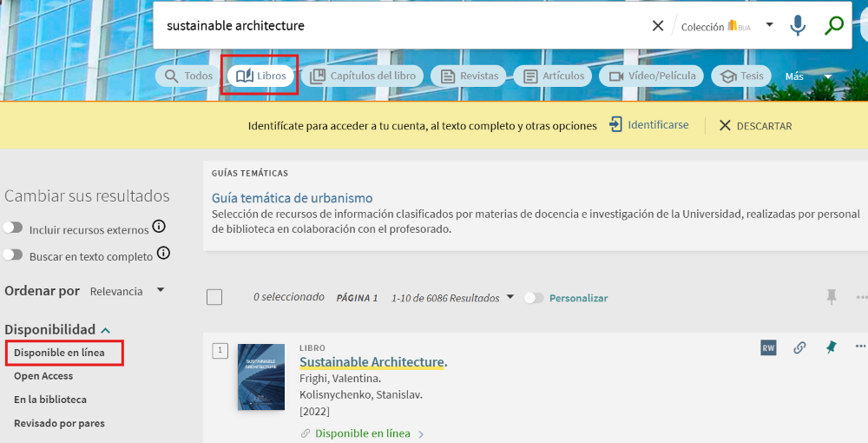
Task: Start voice search with microphone icon
Action: [798, 25]
